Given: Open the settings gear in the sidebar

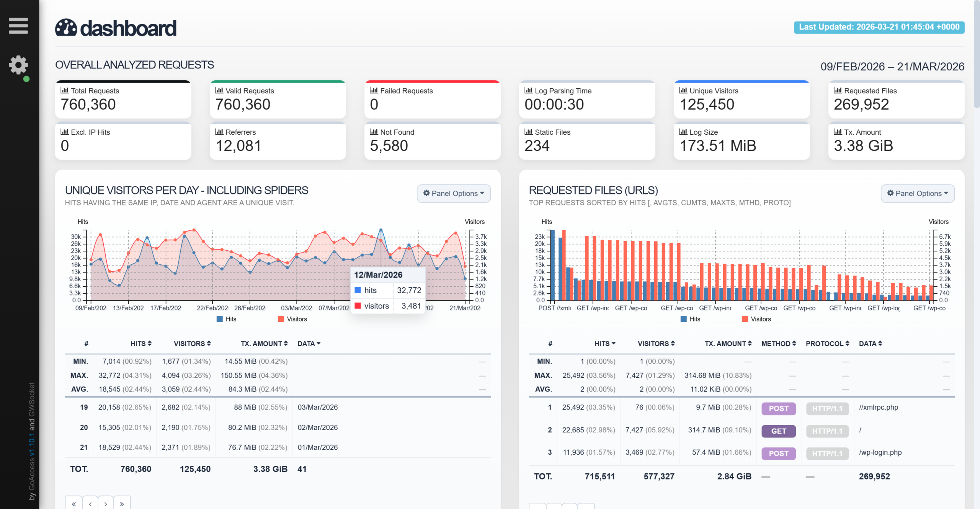Looking at the screenshot, I should [x=18, y=65].
